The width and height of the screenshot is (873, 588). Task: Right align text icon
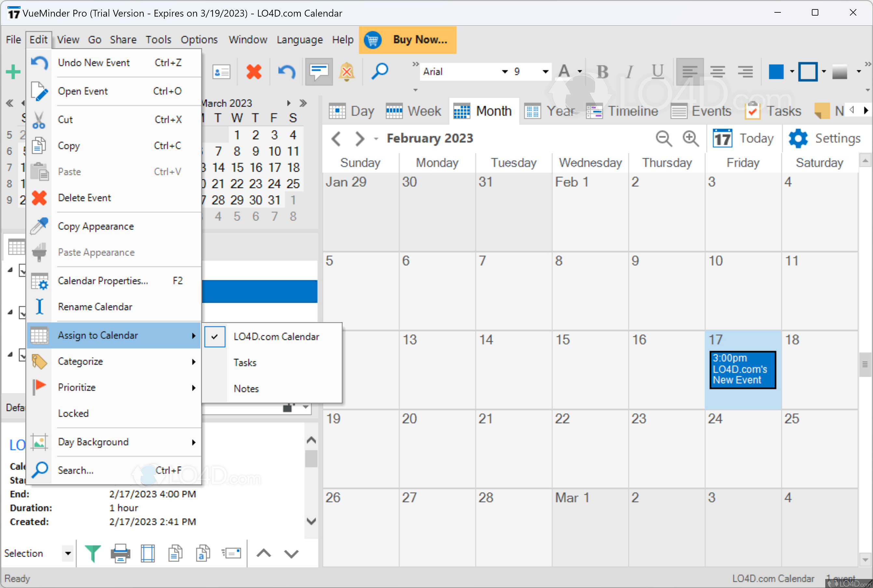745,72
